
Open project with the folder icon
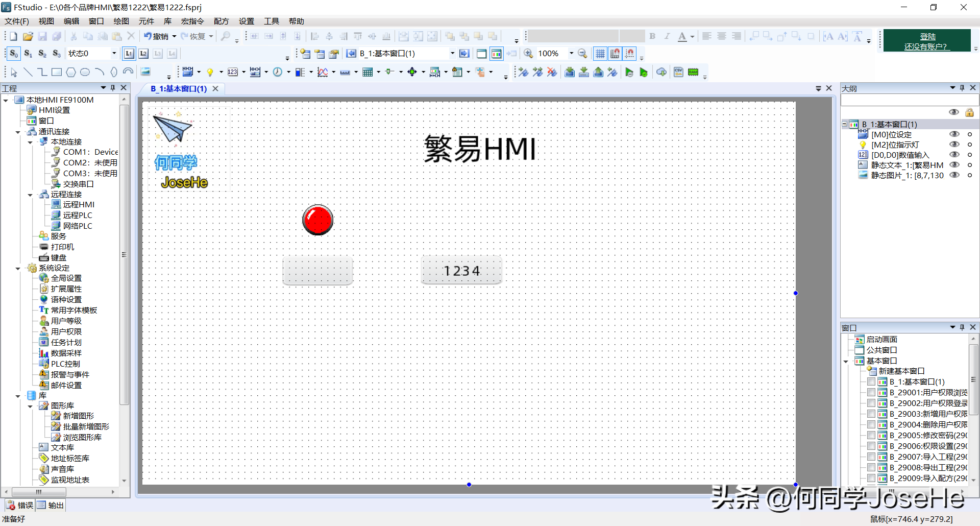[28, 36]
